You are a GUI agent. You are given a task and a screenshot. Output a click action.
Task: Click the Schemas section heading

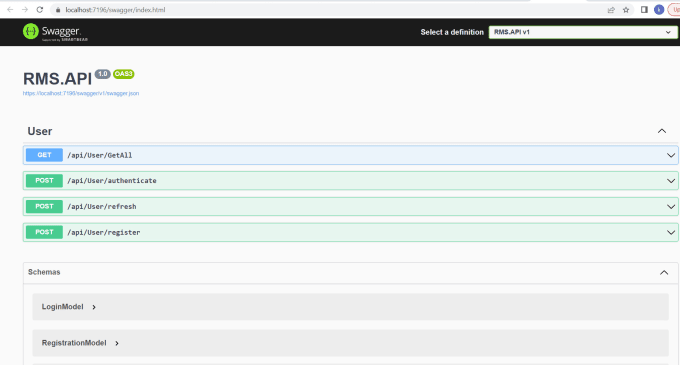44,272
